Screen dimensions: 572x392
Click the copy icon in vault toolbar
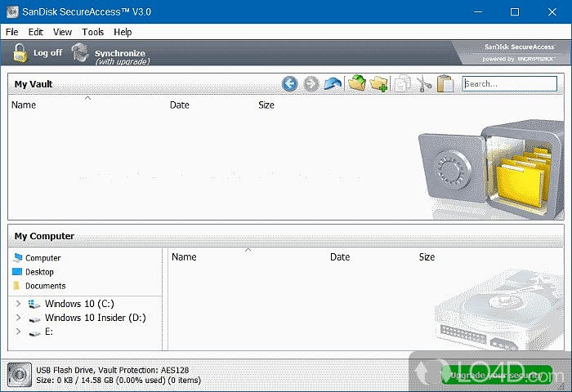click(x=402, y=83)
